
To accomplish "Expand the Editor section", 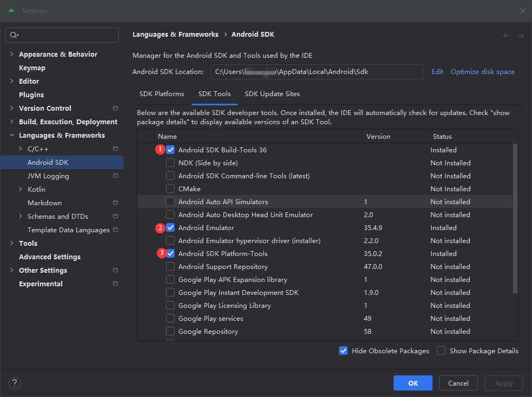I will point(11,81).
